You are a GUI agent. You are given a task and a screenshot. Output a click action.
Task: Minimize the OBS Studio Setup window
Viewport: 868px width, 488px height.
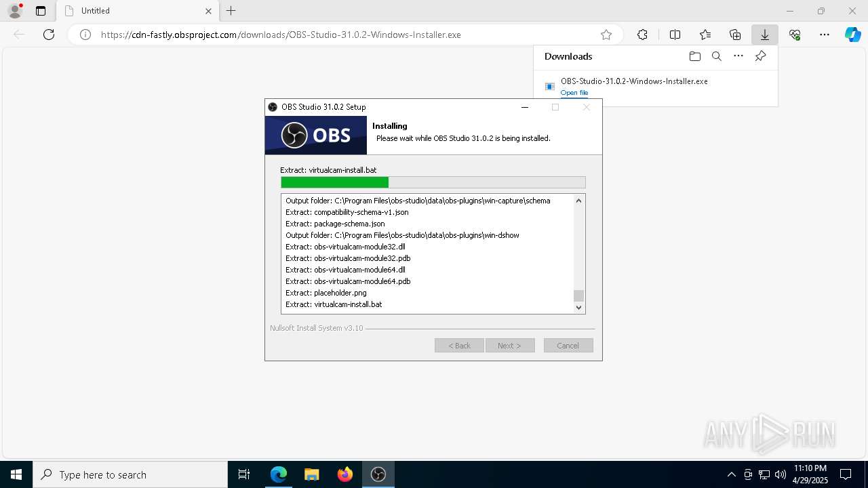click(x=525, y=107)
